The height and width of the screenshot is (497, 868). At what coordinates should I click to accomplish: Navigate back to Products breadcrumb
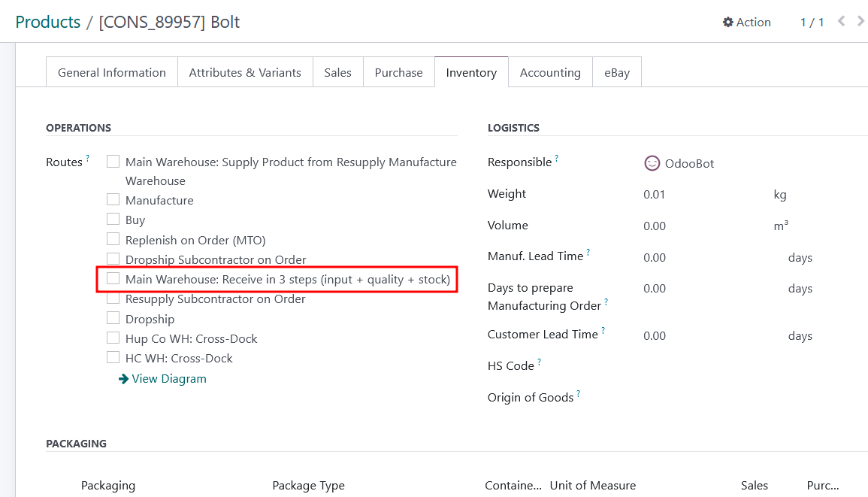click(48, 23)
